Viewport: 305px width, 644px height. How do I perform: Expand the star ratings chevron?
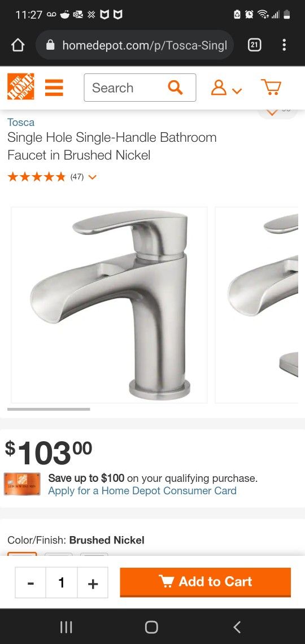click(93, 177)
